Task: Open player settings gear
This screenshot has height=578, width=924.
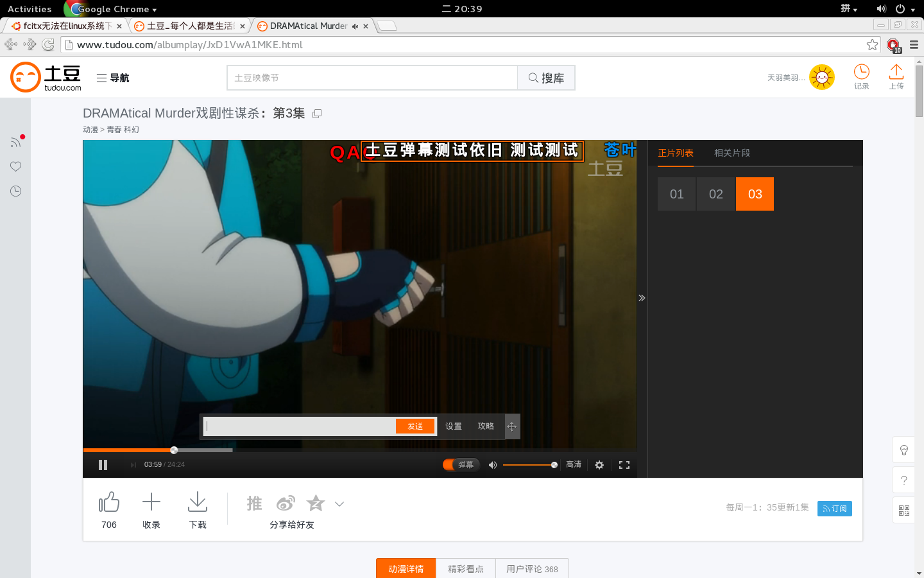Action: point(599,465)
